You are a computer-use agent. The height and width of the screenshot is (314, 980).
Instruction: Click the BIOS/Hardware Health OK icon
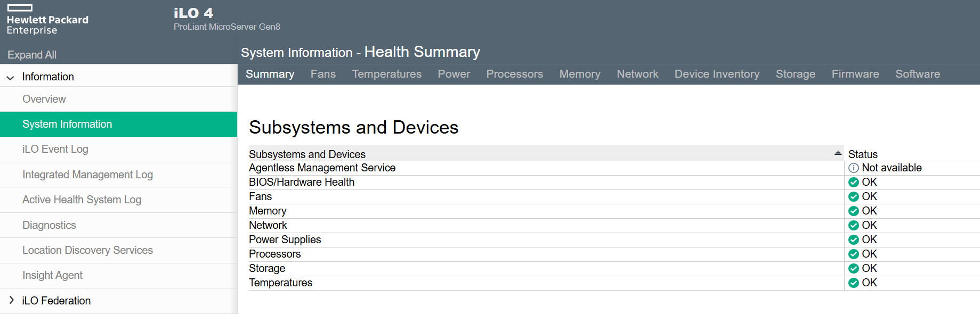point(853,183)
